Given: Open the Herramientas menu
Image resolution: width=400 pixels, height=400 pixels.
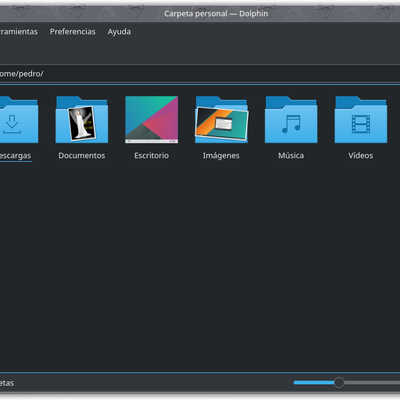Looking at the screenshot, I should 19,32.
